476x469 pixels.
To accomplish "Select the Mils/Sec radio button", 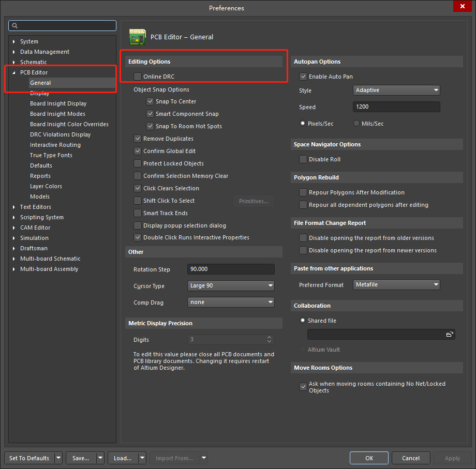I will pyautogui.click(x=356, y=123).
